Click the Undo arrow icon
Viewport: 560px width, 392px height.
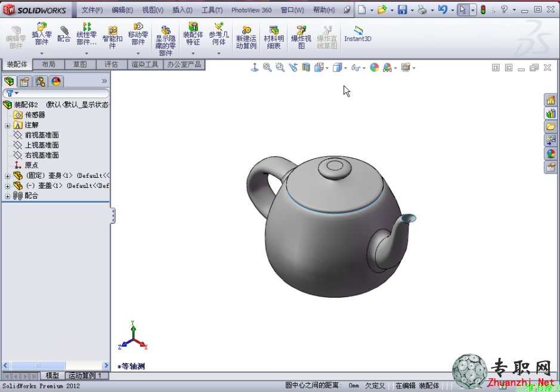click(443, 10)
